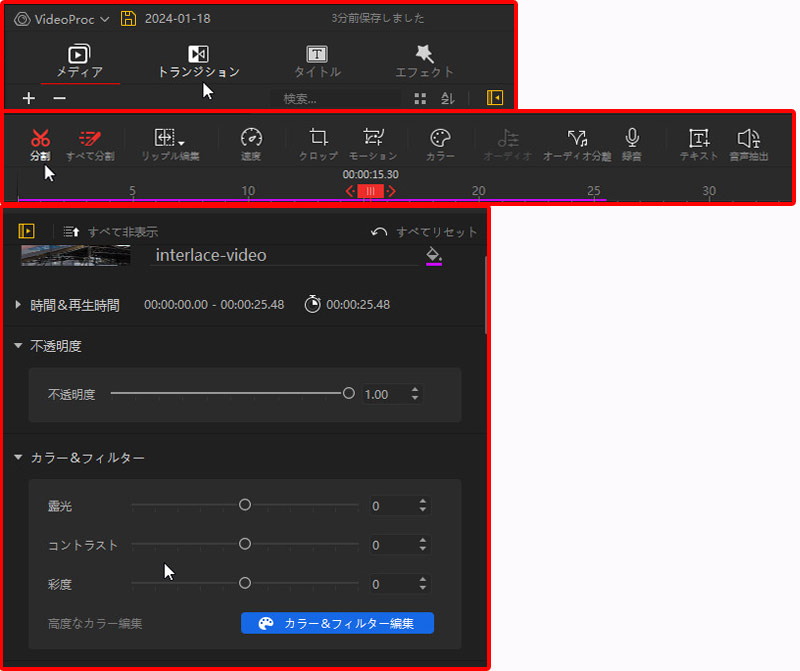Open the Color (カラー) palette tool
The width and height of the screenshot is (800, 671).
440,139
